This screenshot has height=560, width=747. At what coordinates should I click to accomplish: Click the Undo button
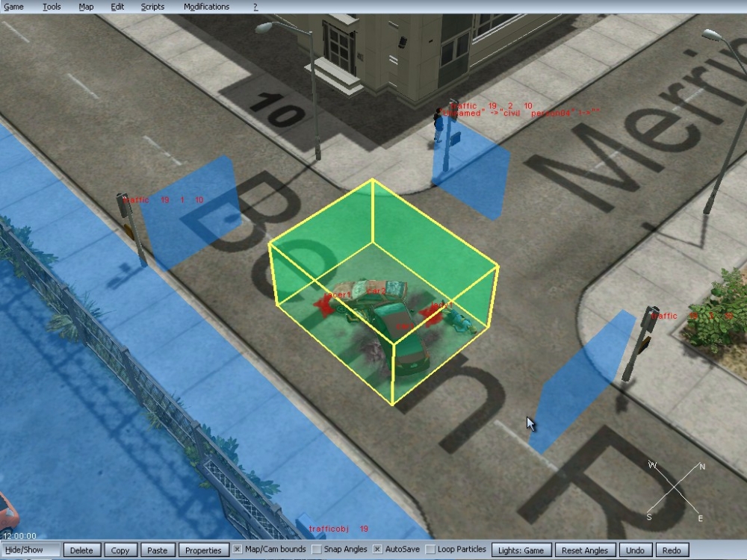tap(635, 550)
